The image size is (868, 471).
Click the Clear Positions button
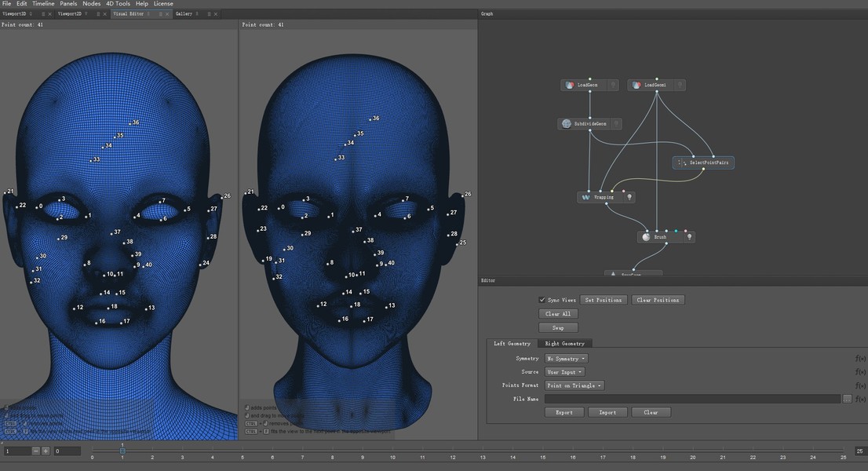tap(658, 300)
